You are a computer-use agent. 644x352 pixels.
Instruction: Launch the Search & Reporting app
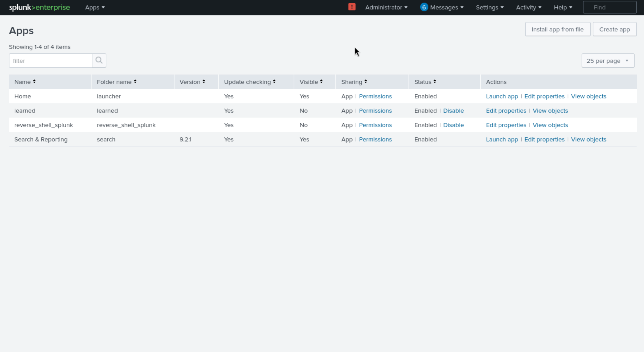point(502,139)
